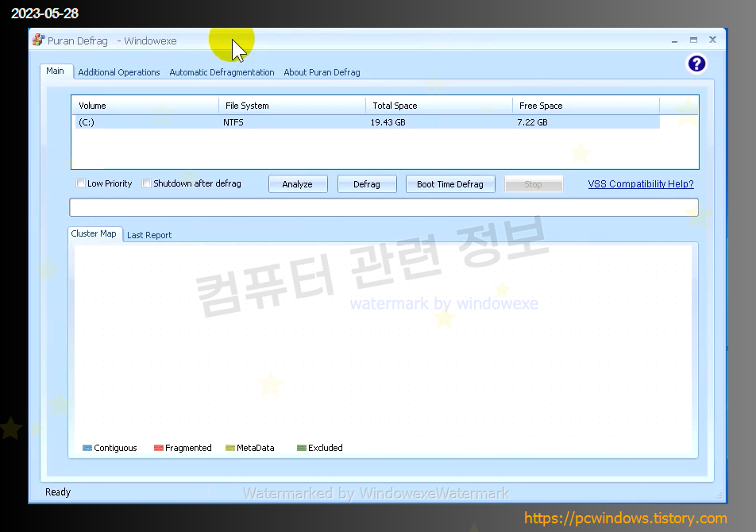756x532 pixels.
Task: Click the blue Contiguous legend swatch
Action: [x=87, y=448]
